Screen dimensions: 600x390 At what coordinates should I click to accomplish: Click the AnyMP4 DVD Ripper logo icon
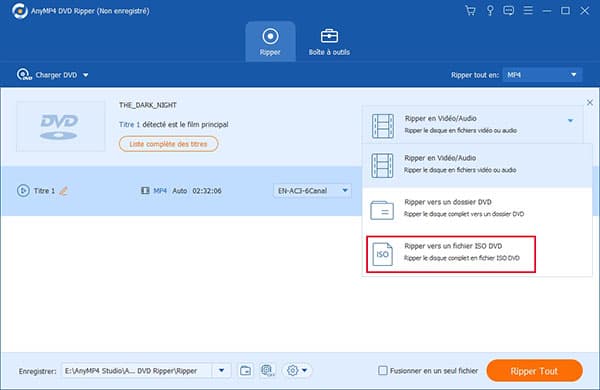[20, 11]
